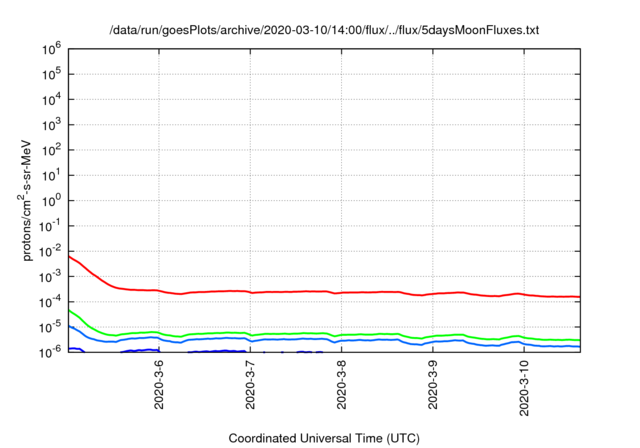640x448 pixels.
Task: Click the protons/cm2-s-sr-MeV axis label
Action: 25,200
